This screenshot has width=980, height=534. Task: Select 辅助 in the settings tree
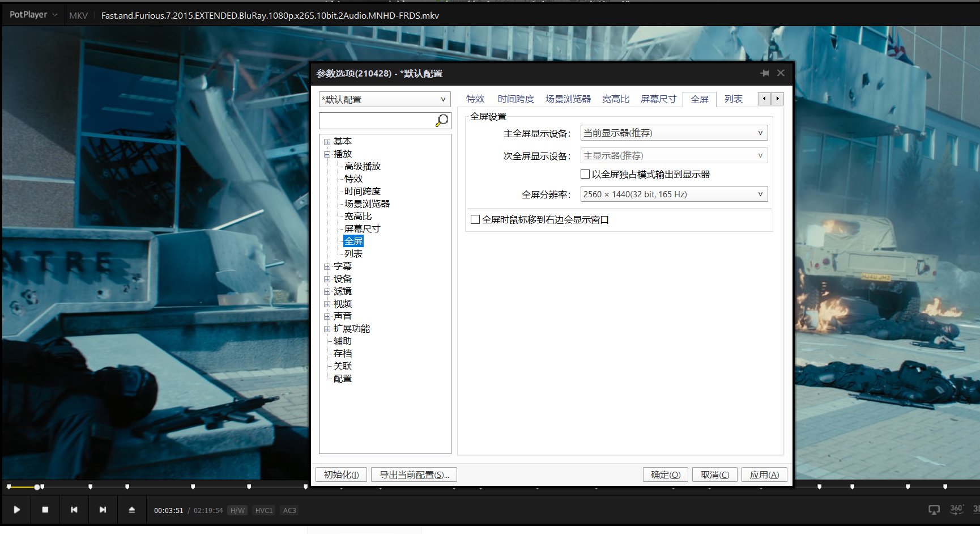(343, 341)
